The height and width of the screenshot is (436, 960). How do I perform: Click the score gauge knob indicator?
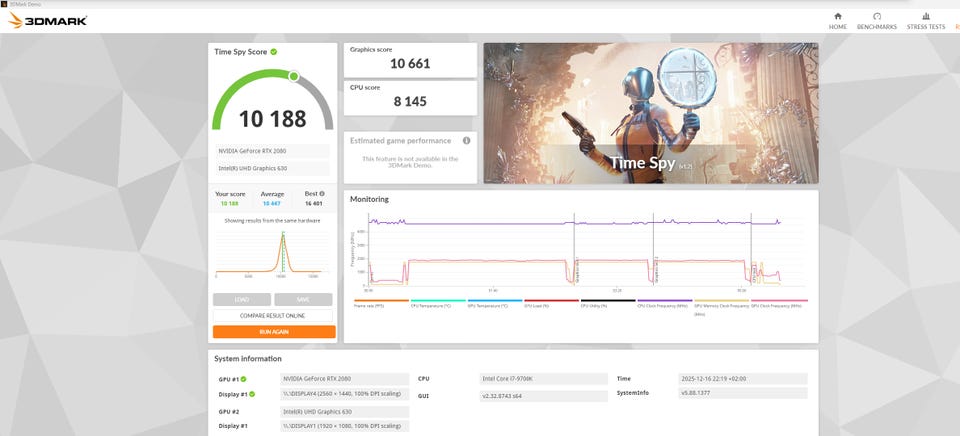point(294,76)
